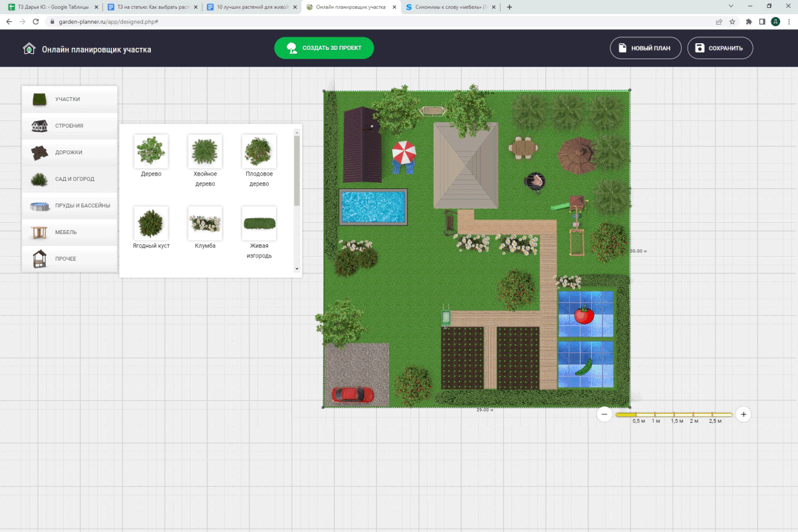Open the Строения category
The width and height of the screenshot is (798, 532).
click(x=69, y=126)
